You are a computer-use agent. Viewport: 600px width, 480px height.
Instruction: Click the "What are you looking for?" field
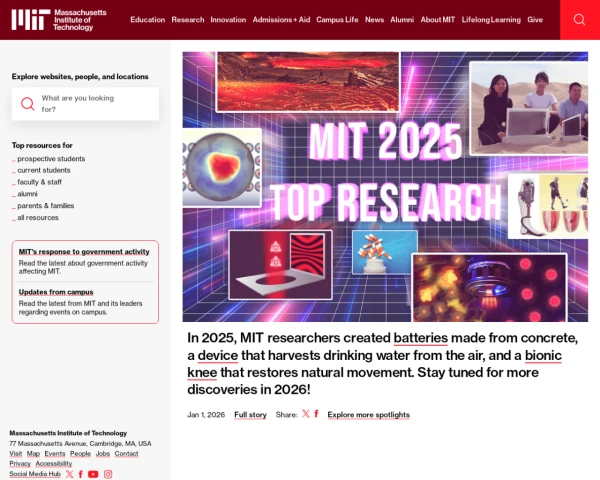coord(95,103)
